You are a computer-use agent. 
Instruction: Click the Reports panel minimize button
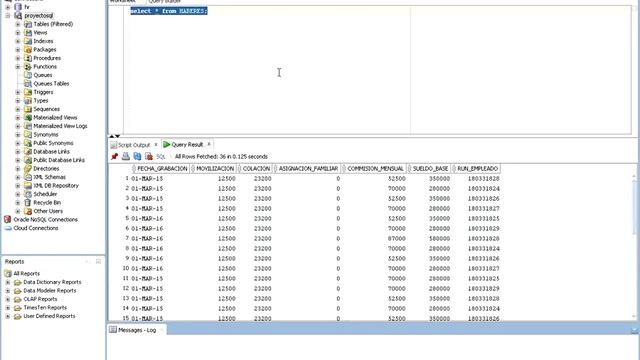pyautogui.click(x=88, y=261)
